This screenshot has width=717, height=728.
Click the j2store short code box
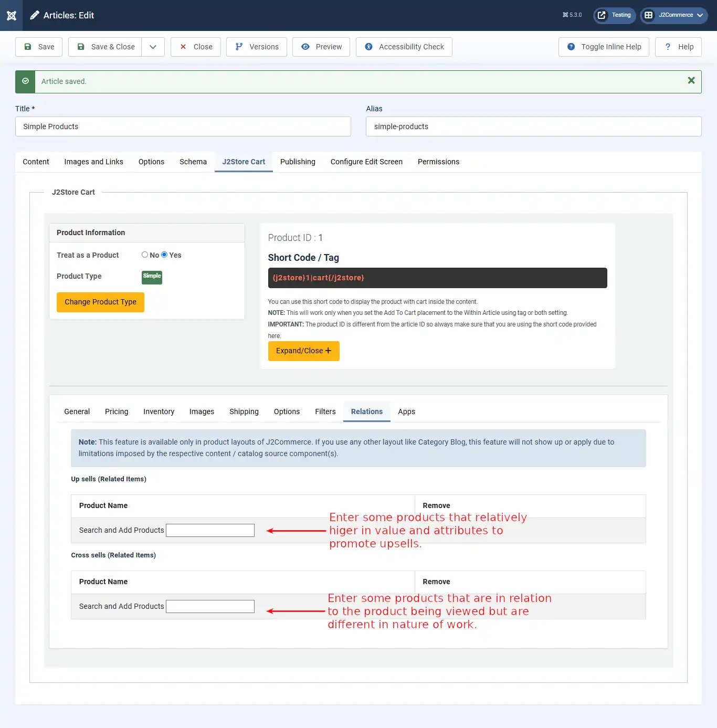[437, 278]
